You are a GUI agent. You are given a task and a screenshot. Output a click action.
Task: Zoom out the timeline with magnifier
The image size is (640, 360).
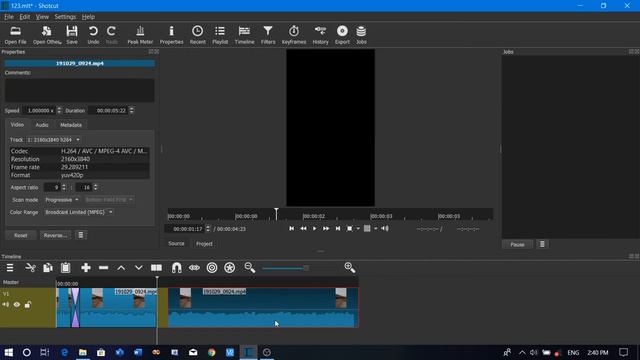(x=249, y=267)
